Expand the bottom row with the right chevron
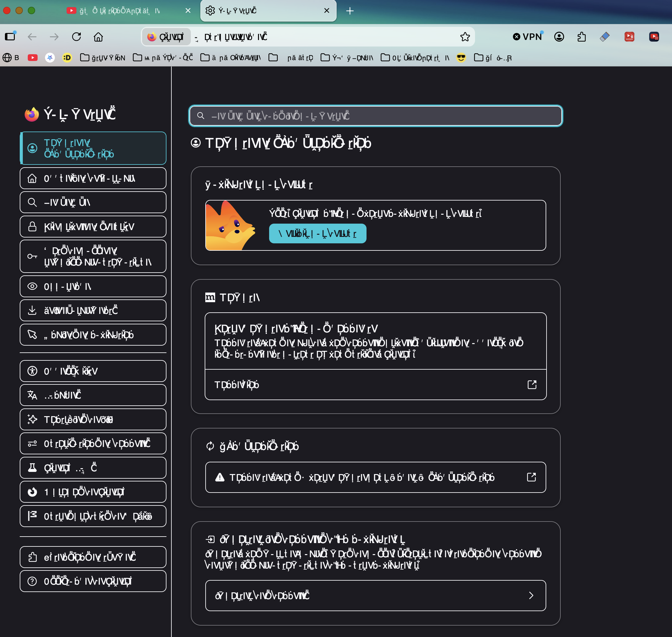This screenshot has height=637, width=672. [x=375, y=596]
